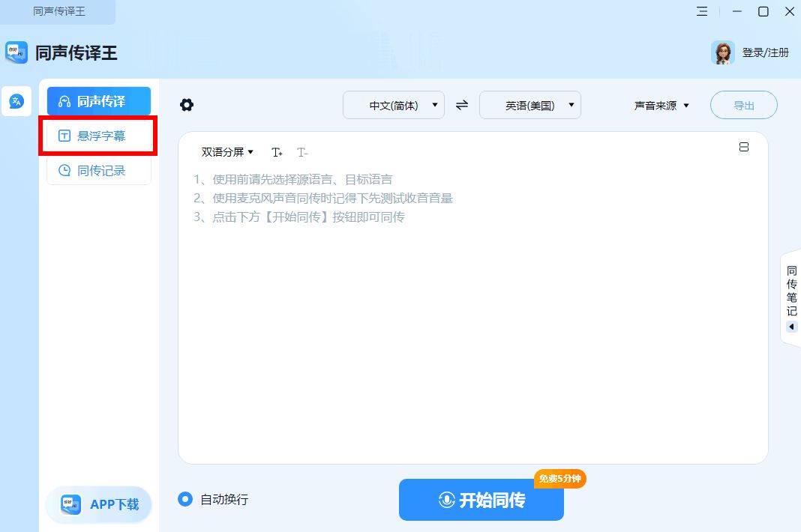Open 同传记录 interpretation records
Image resolution: width=801 pixels, height=532 pixels.
98,170
